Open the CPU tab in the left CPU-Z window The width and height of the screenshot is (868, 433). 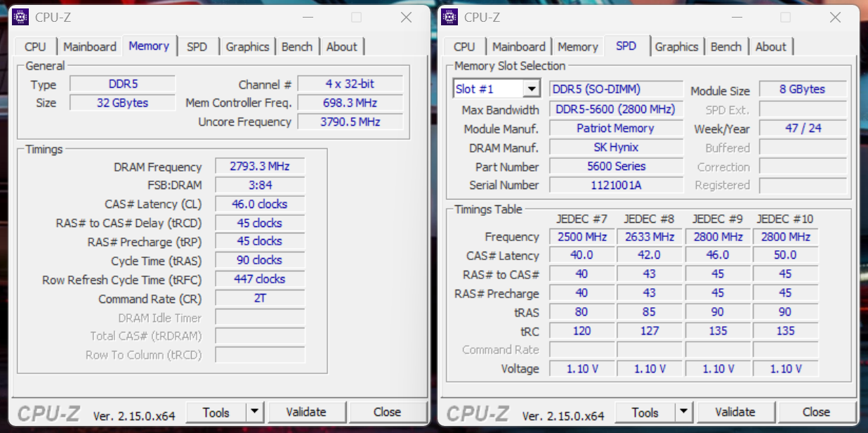pos(35,47)
